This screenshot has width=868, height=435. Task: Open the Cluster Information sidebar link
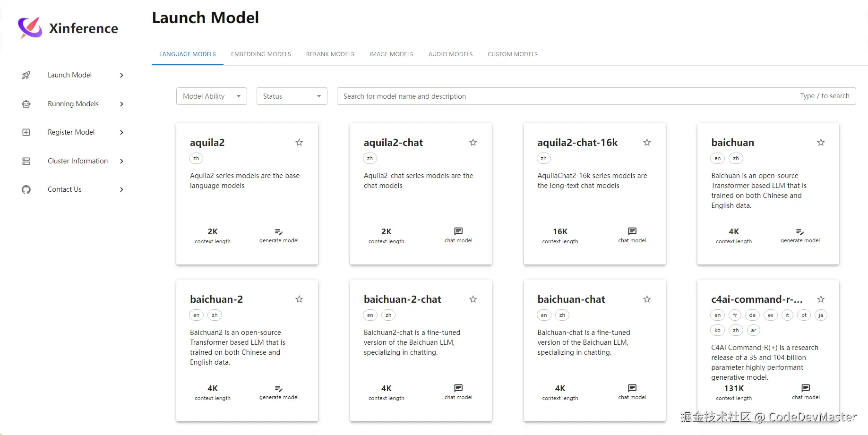[x=77, y=161]
